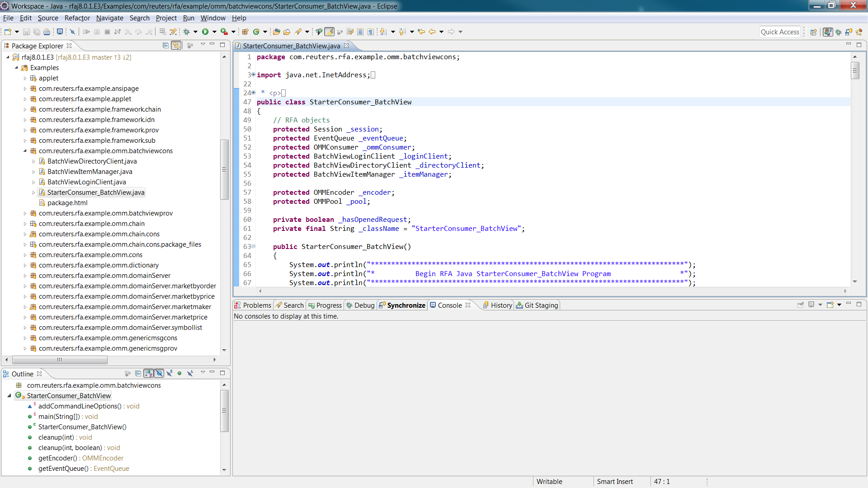Expand folded import section on line 3
The width and height of the screenshot is (868, 488).
coord(253,75)
